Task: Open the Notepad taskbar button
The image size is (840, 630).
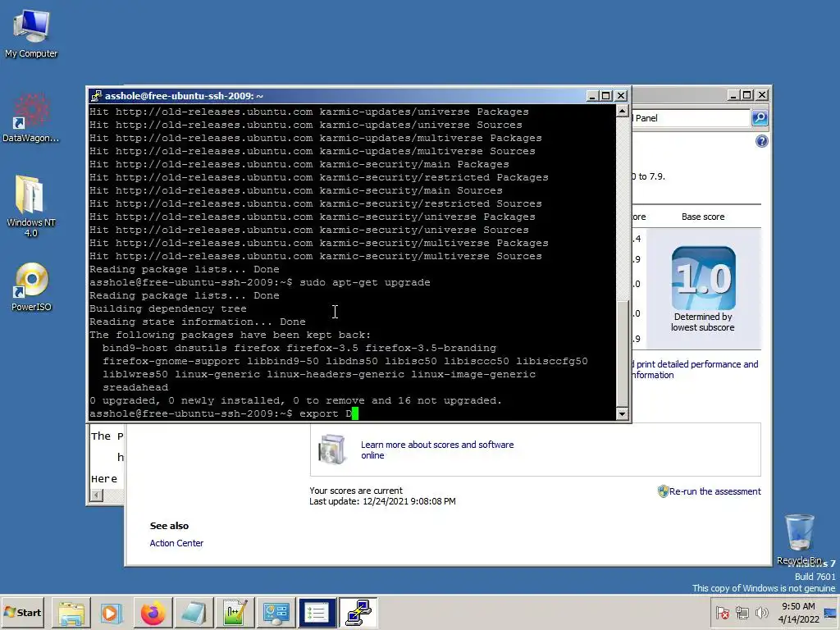Action: (194, 613)
